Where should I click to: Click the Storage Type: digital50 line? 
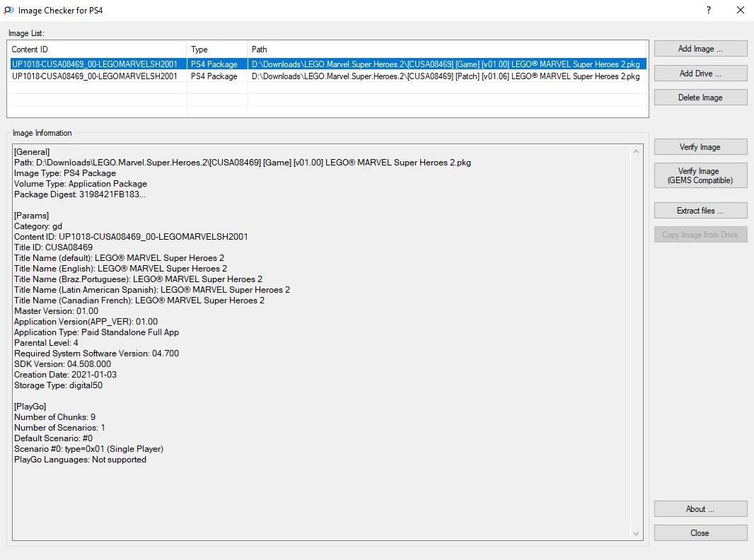[58, 385]
